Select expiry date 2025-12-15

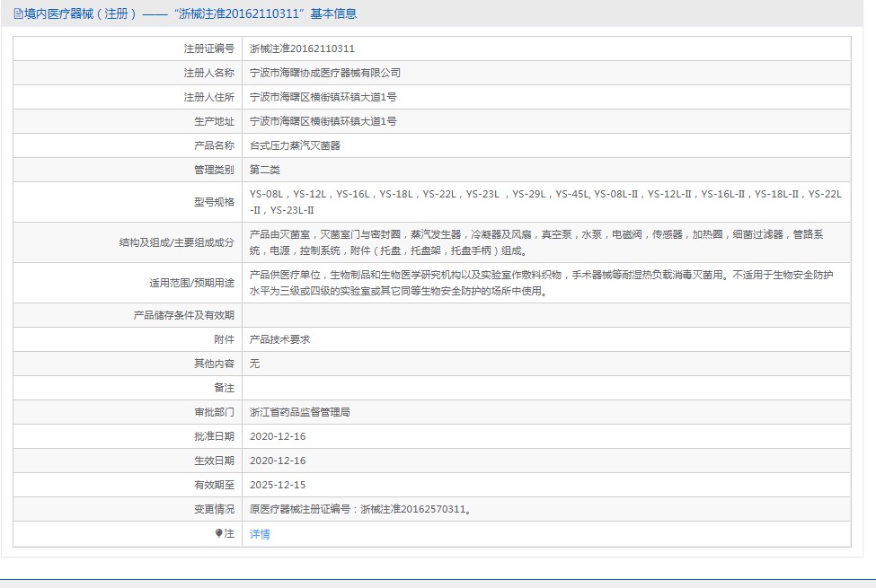pyautogui.click(x=278, y=485)
